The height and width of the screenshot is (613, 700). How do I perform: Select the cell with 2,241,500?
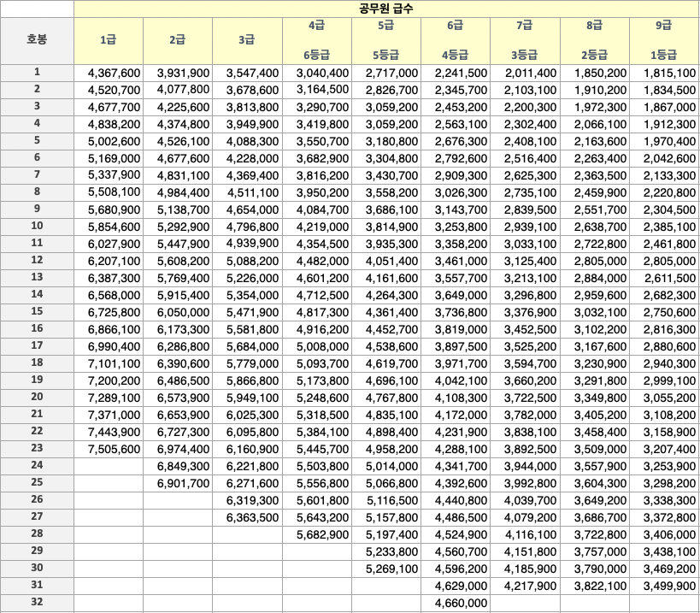click(456, 74)
